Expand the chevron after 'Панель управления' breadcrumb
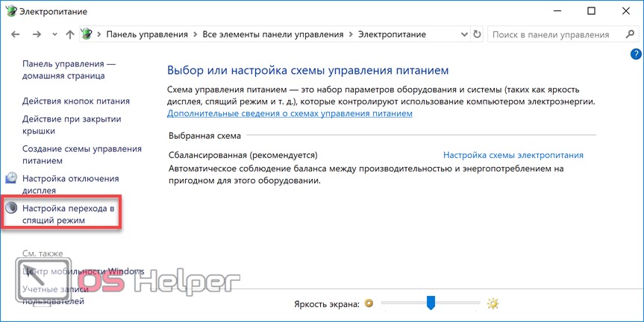Image resolution: width=644 pixels, height=322 pixels. pyautogui.click(x=195, y=35)
